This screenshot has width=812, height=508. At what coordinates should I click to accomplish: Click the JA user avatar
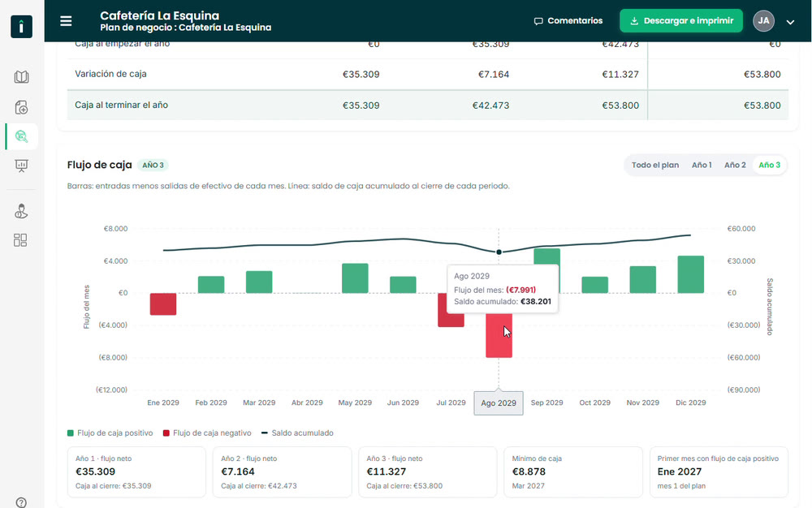pos(763,20)
